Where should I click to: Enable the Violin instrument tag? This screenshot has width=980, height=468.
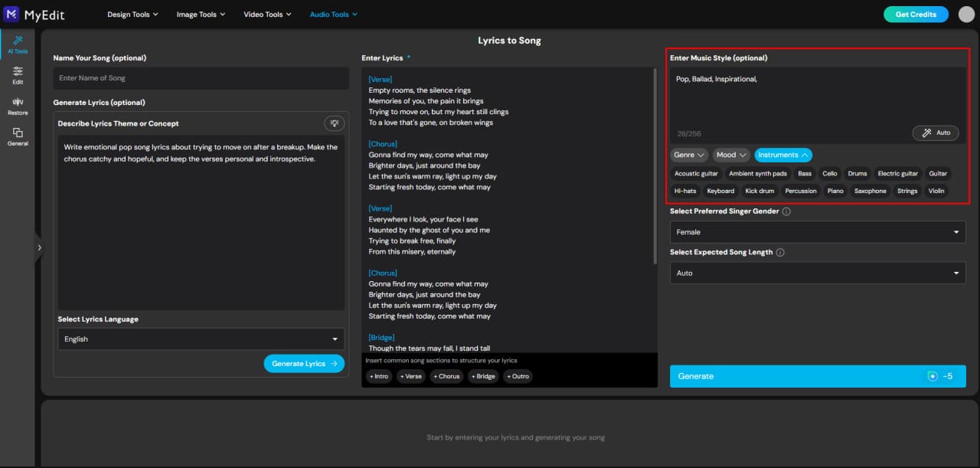click(936, 191)
